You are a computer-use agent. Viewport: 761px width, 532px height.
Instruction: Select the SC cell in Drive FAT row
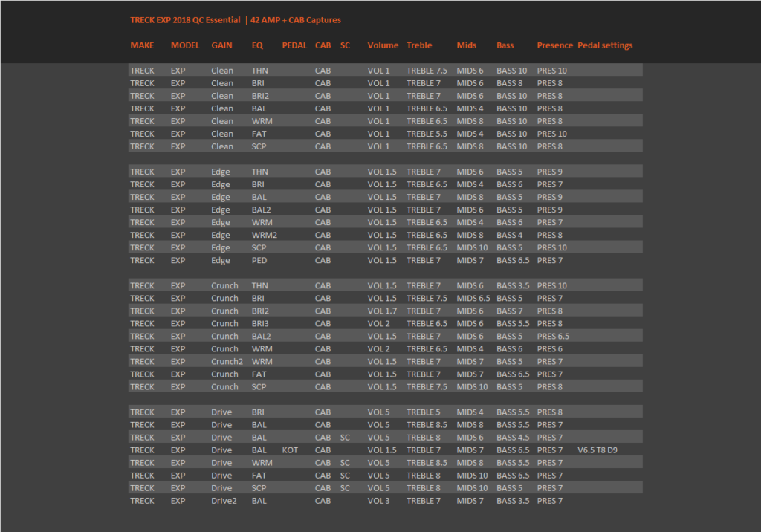(345, 476)
